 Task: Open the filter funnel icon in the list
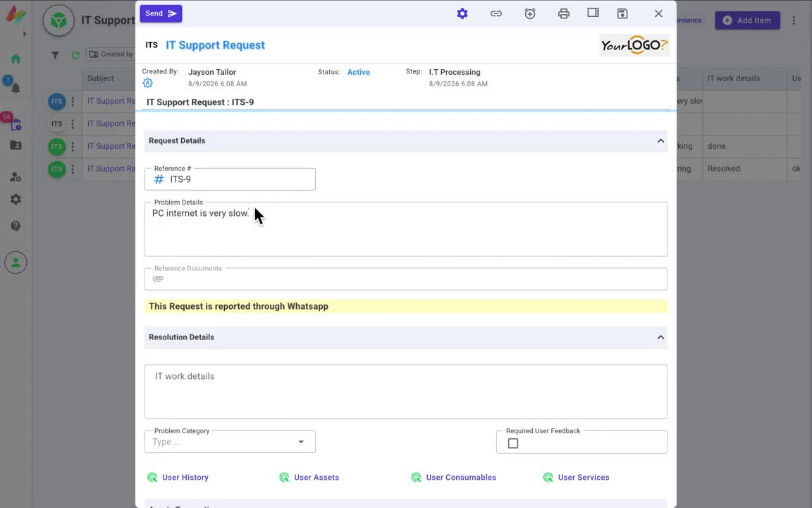(x=56, y=54)
